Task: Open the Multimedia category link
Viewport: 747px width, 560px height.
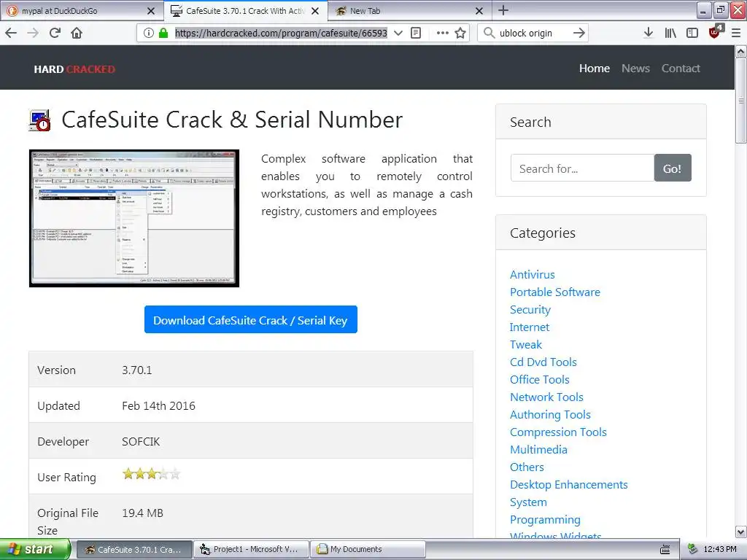Action: point(538,449)
